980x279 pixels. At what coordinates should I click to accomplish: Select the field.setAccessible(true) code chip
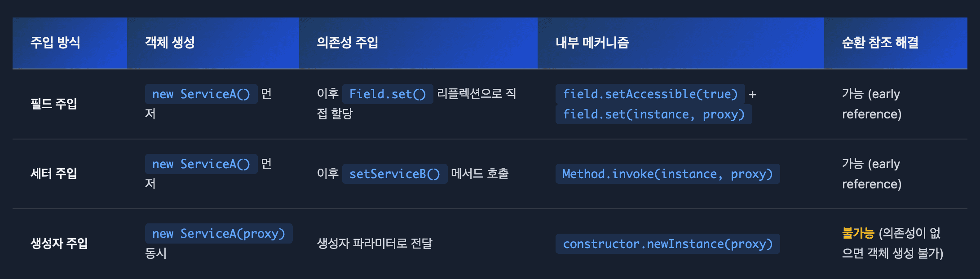pyautogui.click(x=650, y=94)
